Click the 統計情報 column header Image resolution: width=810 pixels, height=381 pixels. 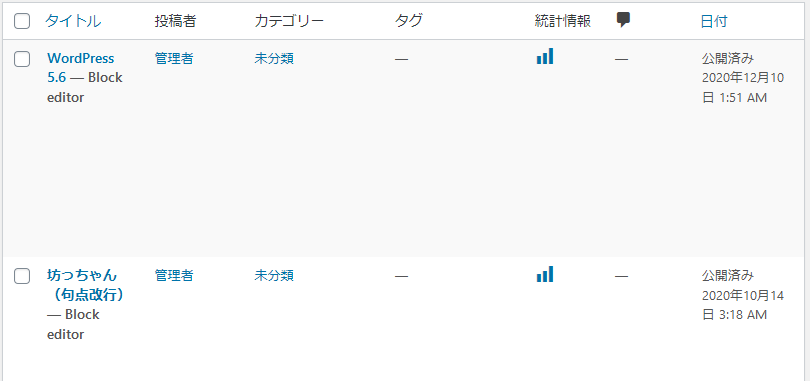click(563, 21)
